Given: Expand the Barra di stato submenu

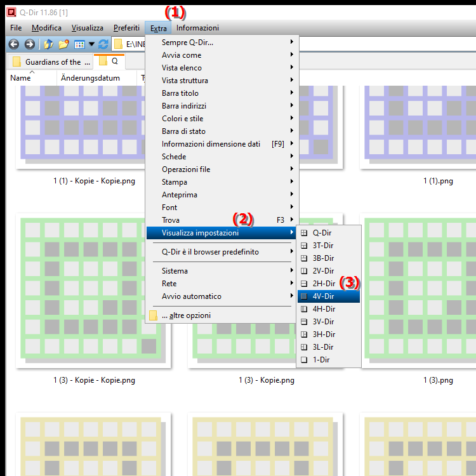Looking at the screenshot, I should coord(221,131).
